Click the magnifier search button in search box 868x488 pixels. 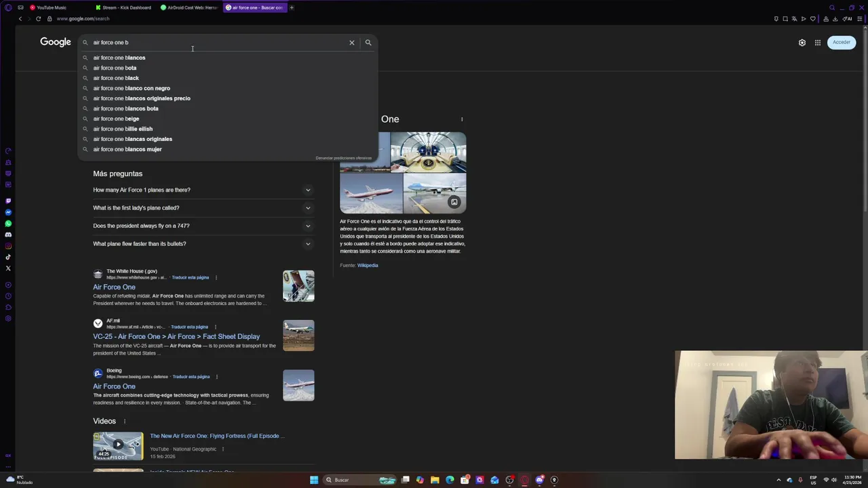click(x=368, y=43)
